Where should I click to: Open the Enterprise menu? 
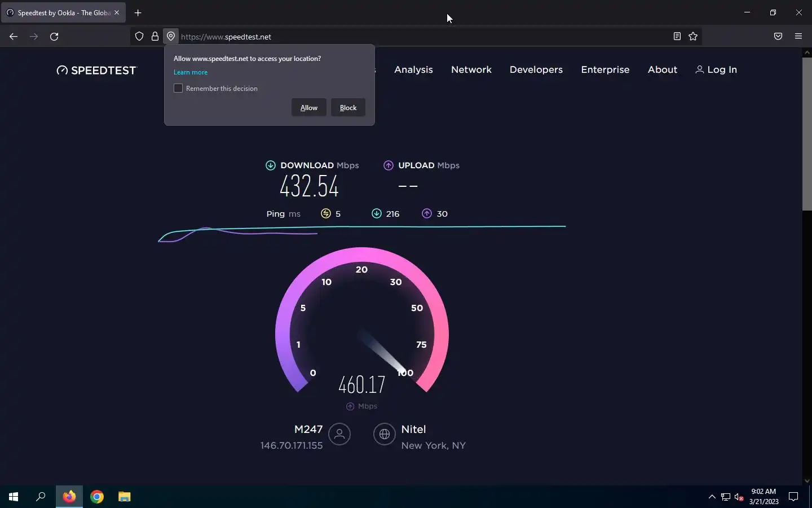(x=605, y=69)
